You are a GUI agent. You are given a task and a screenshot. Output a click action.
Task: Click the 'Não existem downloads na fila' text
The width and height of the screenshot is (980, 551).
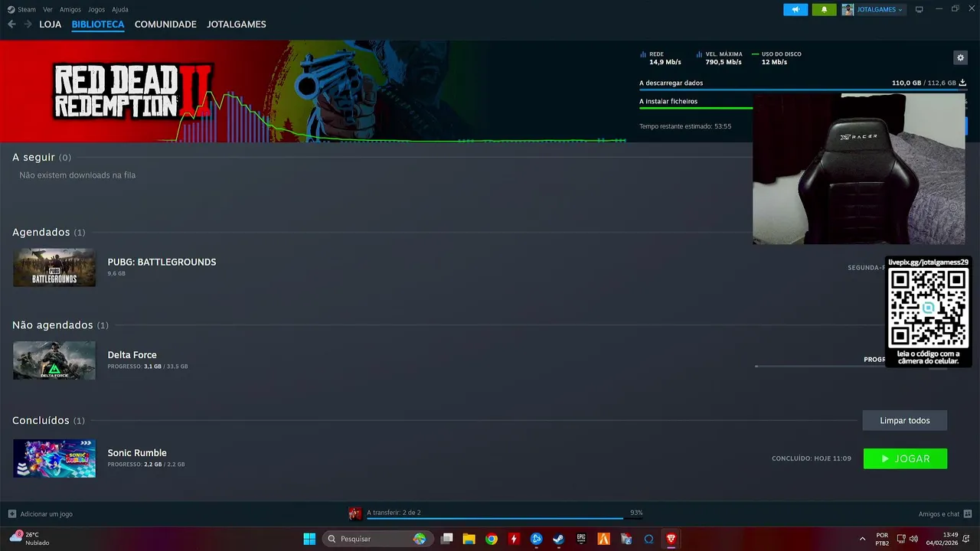77,175
